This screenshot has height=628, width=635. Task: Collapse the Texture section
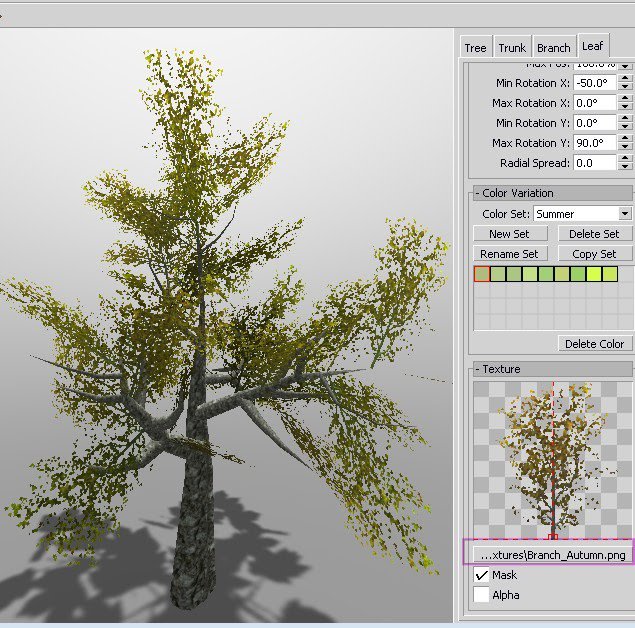[x=552, y=369]
